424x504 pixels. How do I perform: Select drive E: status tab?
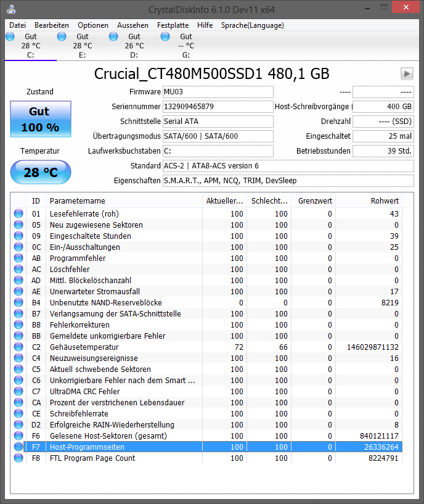coord(83,46)
